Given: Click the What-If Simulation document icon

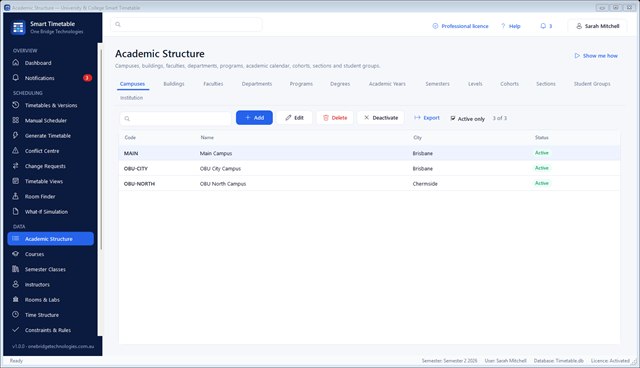Looking at the screenshot, I should click(x=16, y=211).
